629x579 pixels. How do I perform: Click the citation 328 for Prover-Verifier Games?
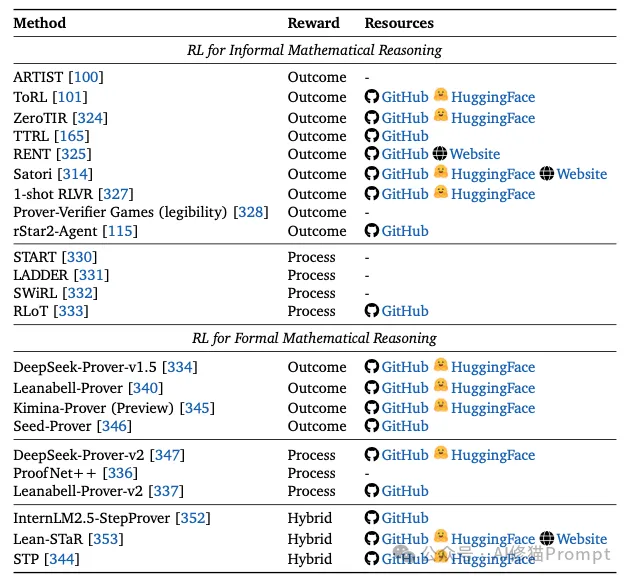click(250, 212)
